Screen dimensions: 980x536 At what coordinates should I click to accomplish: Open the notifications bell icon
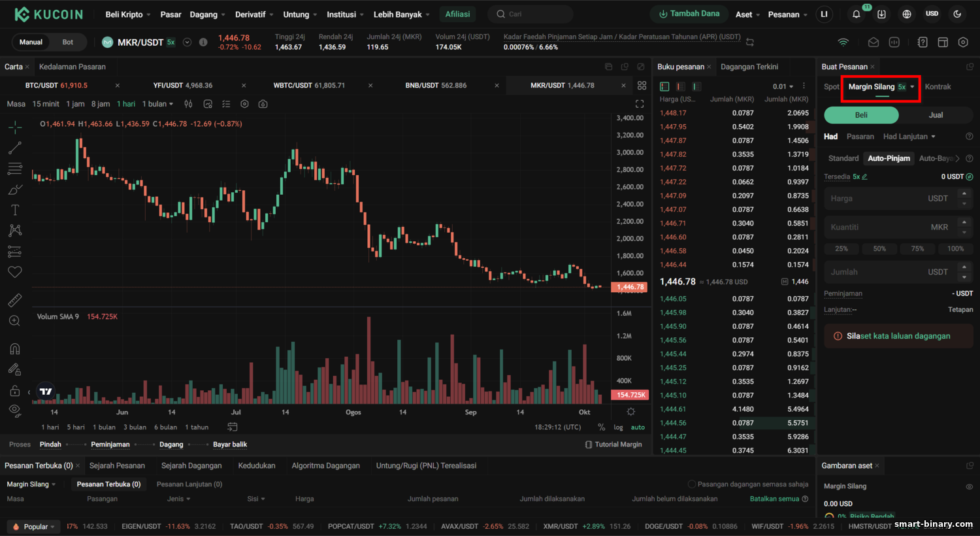click(856, 14)
